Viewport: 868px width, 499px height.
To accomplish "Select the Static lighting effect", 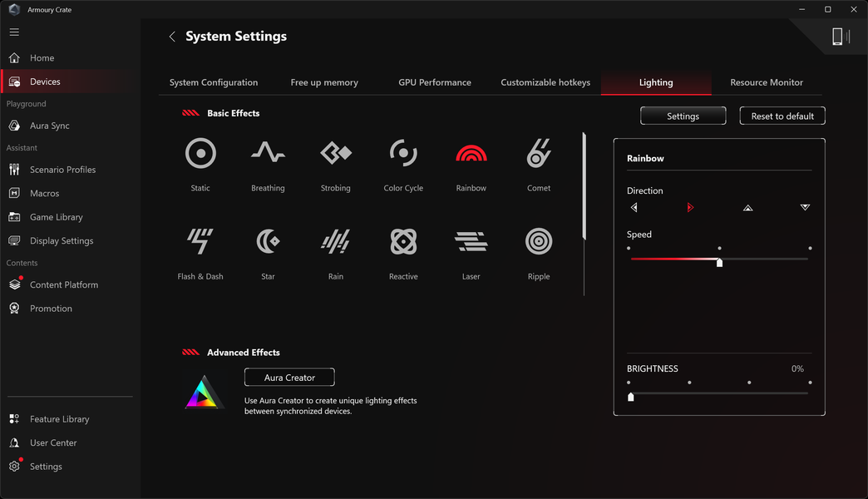I will [200, 164].
